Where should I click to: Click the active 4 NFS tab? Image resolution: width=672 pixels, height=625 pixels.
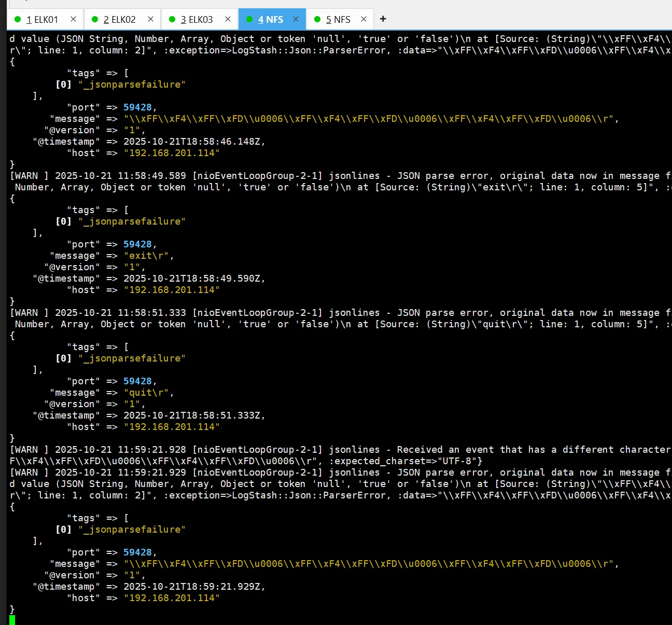pyautogui.click(x=270, y=20)
